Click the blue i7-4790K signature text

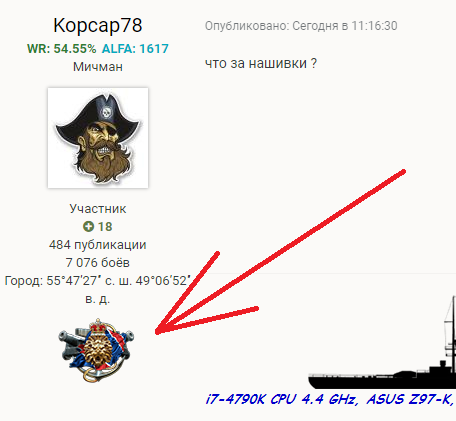click(x=330, y=399)
